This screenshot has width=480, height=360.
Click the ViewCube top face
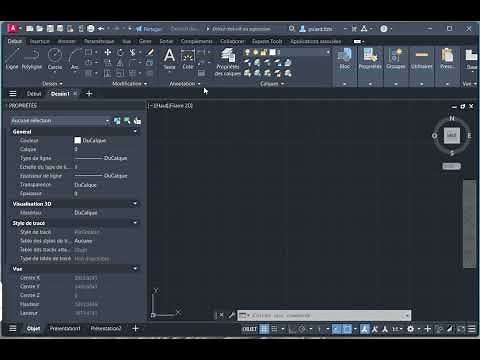tap(452, 135)
